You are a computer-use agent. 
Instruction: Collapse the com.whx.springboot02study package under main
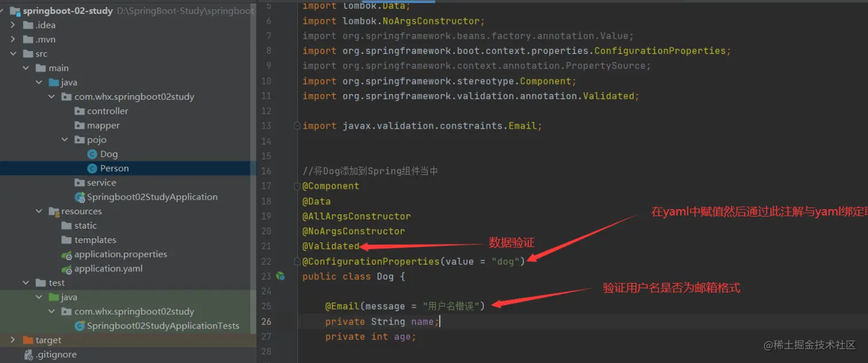point(52,97)
